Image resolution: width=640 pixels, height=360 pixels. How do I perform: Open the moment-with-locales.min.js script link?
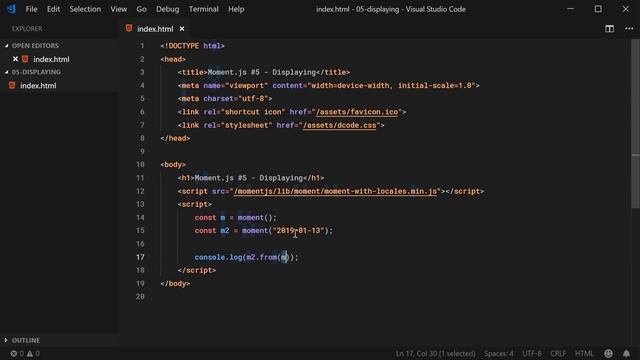pos(335,191)
